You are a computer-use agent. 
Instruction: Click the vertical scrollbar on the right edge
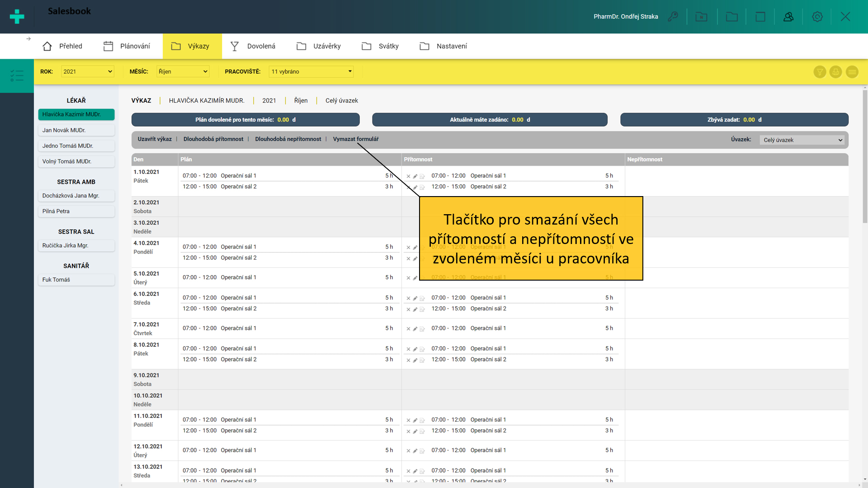click(864, 156)
